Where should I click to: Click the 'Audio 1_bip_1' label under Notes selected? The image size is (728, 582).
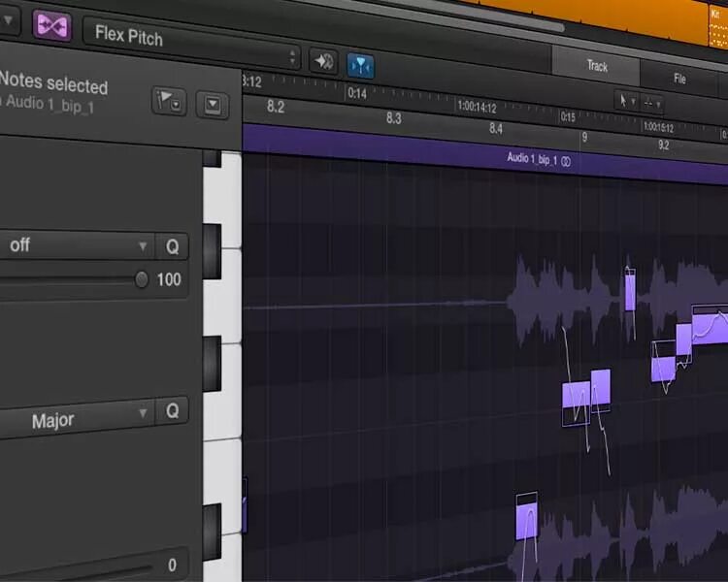click(50, 104)
